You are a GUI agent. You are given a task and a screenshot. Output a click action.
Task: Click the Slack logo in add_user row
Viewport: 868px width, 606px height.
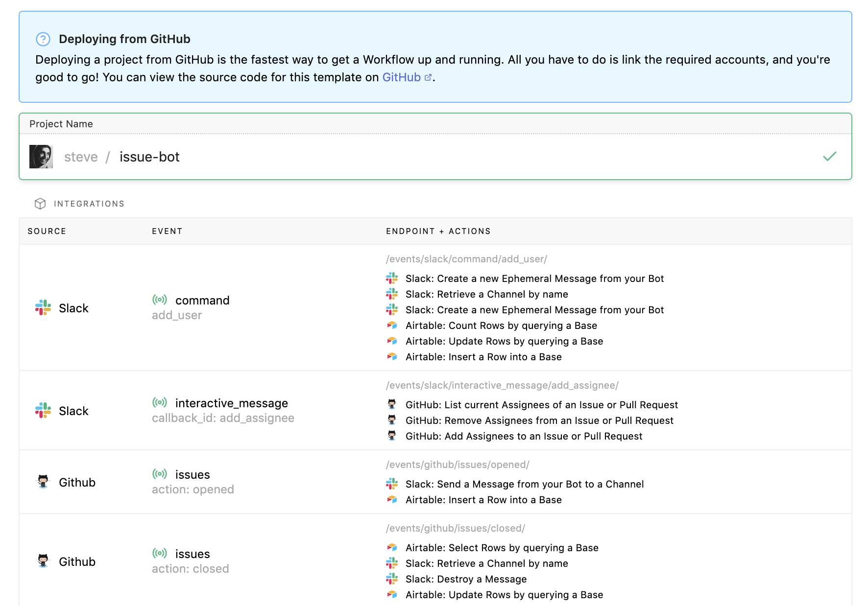click(x=43, y=307)
